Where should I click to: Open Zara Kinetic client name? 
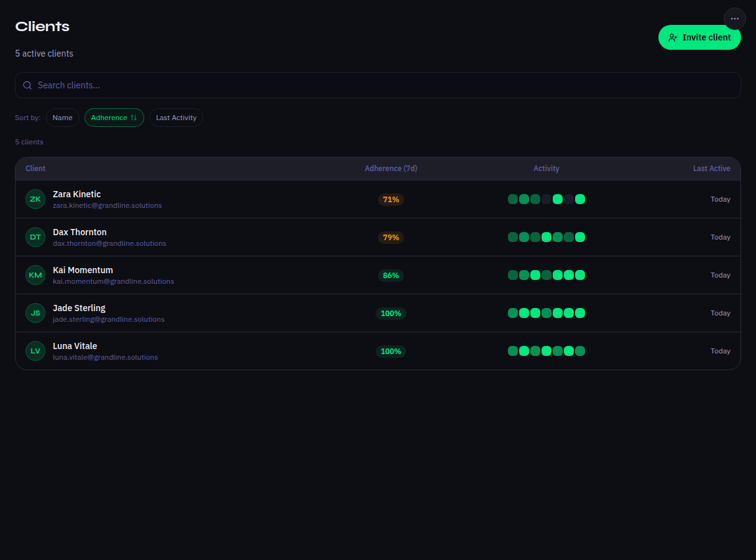coord(76,194)
